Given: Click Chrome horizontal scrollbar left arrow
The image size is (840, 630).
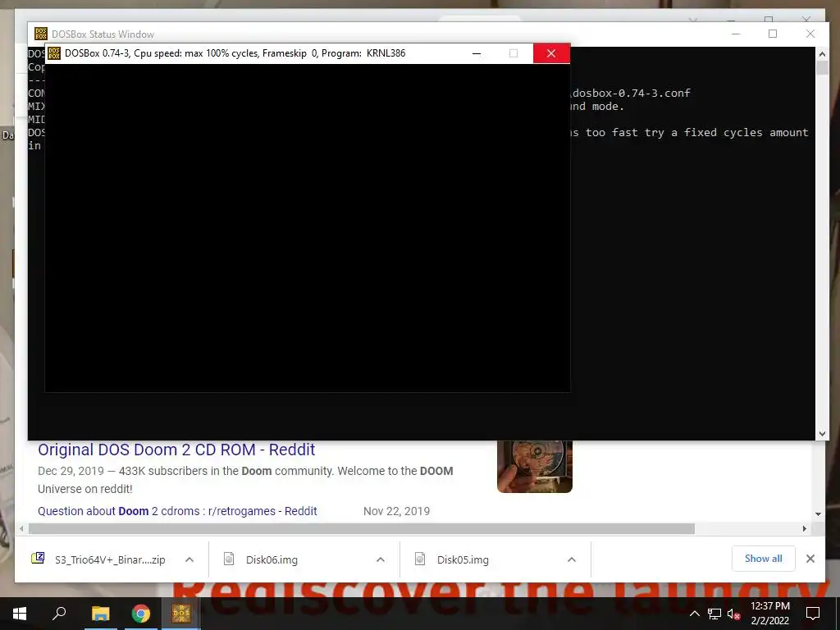Looking at the screenshot, I should point(21,529).
